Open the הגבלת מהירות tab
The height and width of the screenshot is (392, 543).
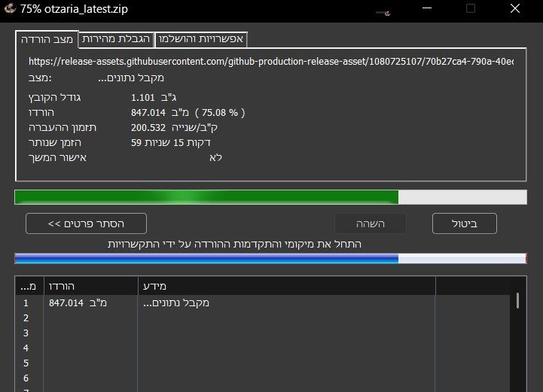116,39
